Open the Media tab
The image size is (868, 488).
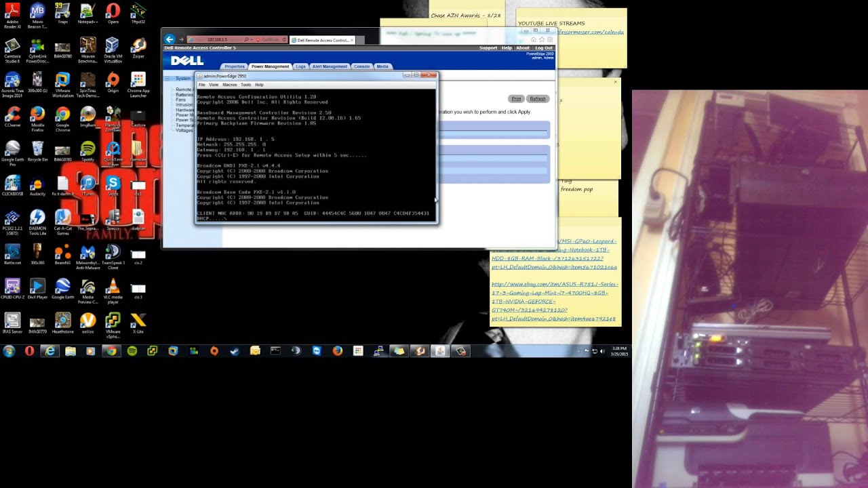(x=382, y=66)
